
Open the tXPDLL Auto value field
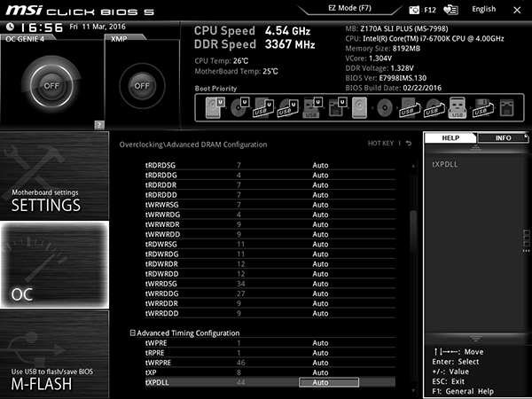[329, 382]
